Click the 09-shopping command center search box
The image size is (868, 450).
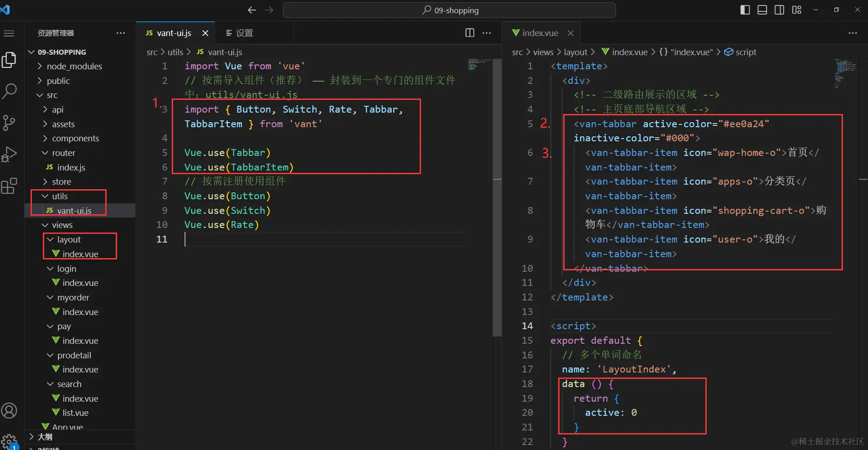pos(449,10)
